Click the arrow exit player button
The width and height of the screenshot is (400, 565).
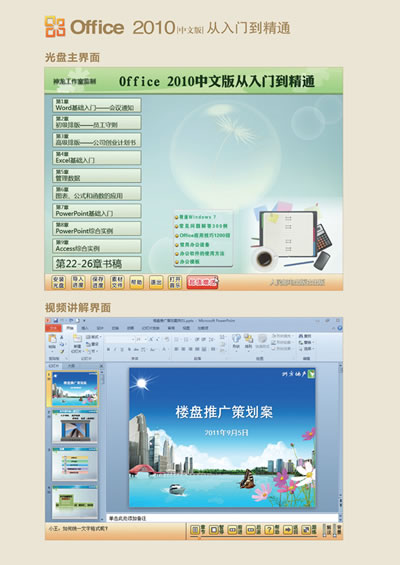pyautogui.click(x=290, y=530)
